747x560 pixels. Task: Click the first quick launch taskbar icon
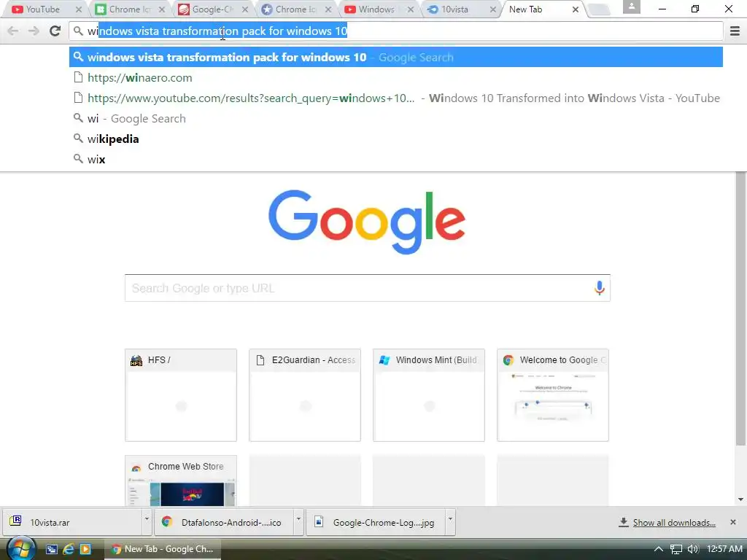click(52, 549)
